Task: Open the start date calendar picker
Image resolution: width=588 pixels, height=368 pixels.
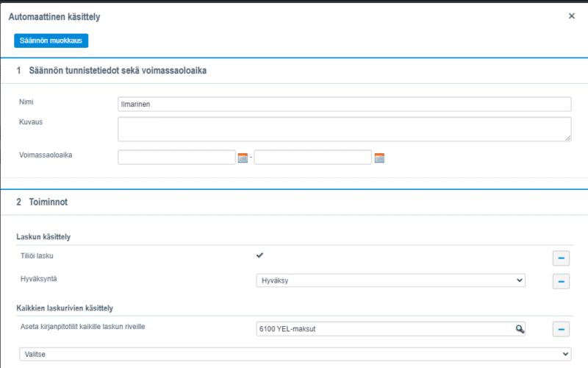Action: point(243,158)
